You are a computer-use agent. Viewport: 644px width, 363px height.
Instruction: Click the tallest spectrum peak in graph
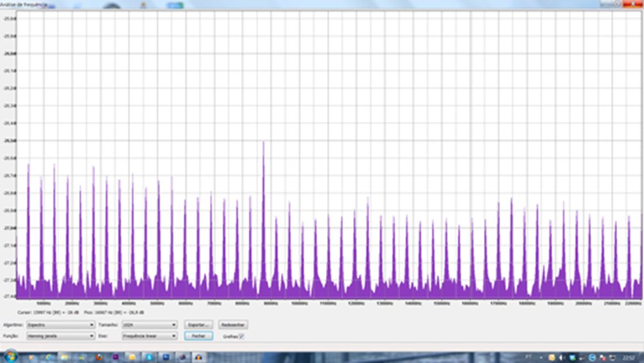pyautogui.click(x=263, y=144)
